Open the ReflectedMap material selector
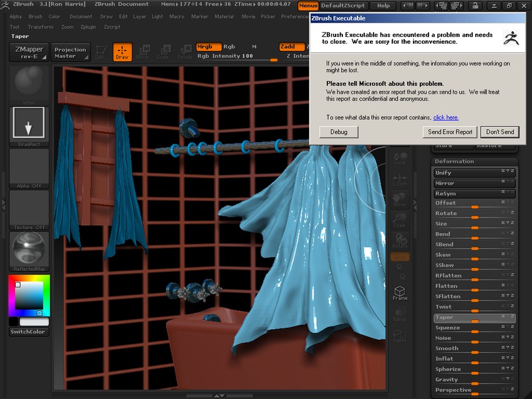Image resolution: width=532 pixels, height=399 pixels. tap(29, 251)
